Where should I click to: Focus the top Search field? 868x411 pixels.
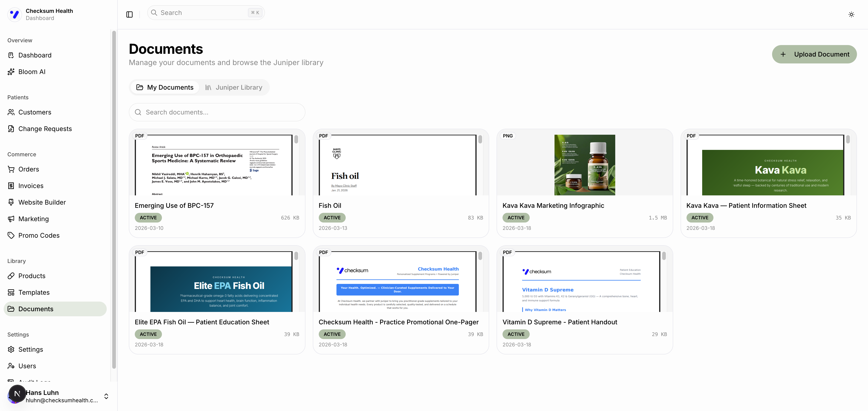206,13
